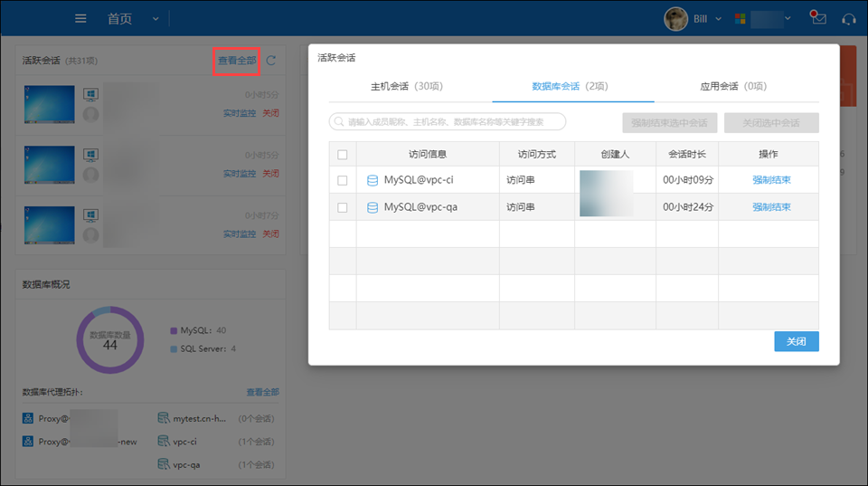This screenshot has height=486, width=868.
Task: Open the hamburger navigation menu
Action: [x=80, y=19]
